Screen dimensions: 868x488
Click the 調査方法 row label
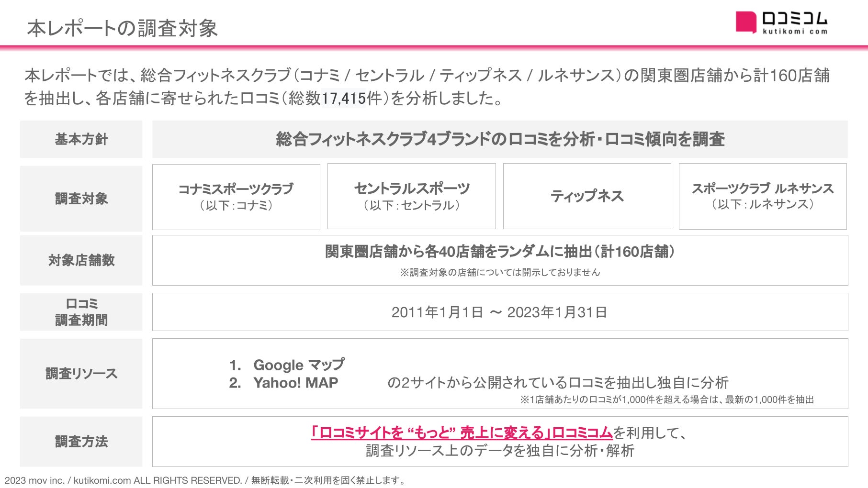(x=81, y=442)
